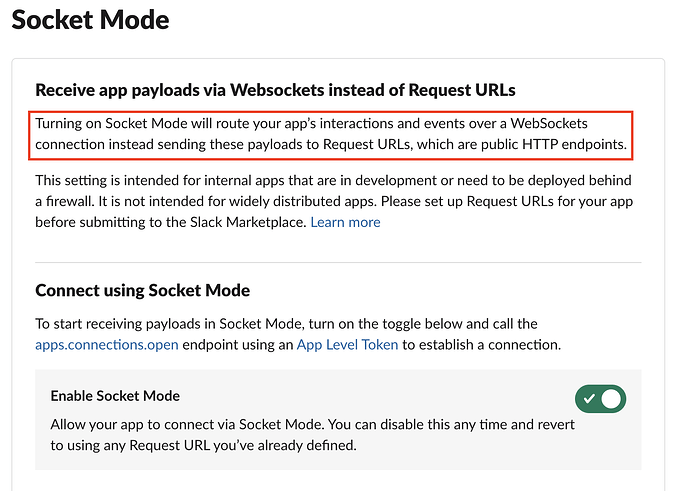The height and width of the screenshot is (491, 690).
Task: Select the 'Receive app payloads via Websockets' heading
Action: [275, 90]
